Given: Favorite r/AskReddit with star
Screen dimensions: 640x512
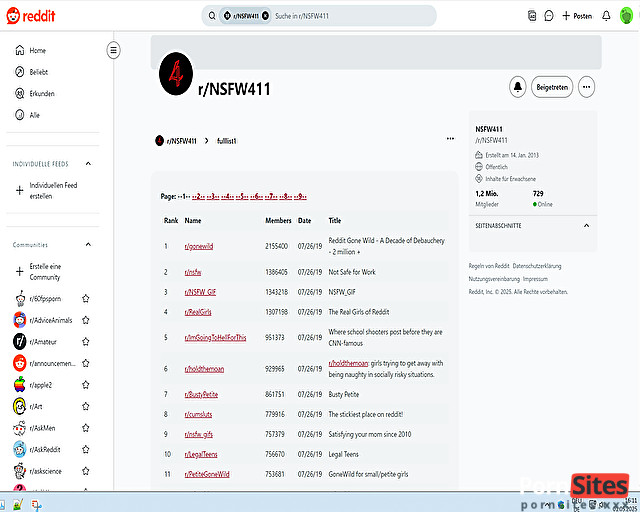Looking at the screenshot, I should (x=85, y=450).
